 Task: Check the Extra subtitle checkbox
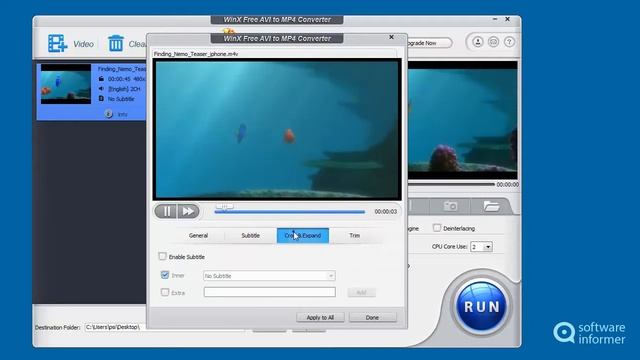165,292
